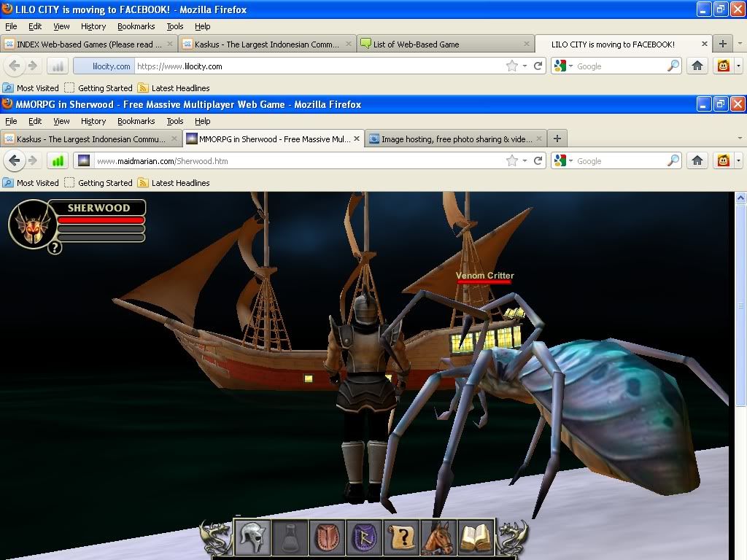Open the helmet equipment icon in game hotbar
The image size is (747, 560).
pos(252,537)
